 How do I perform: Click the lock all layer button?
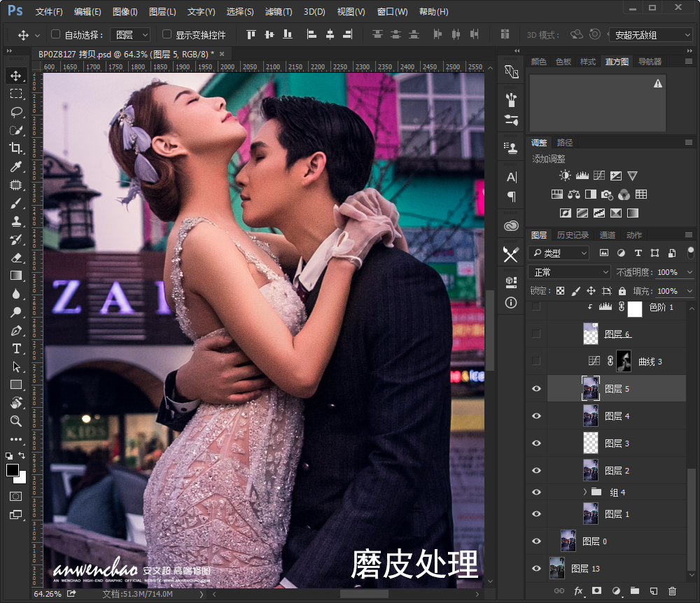pos(622,291)
